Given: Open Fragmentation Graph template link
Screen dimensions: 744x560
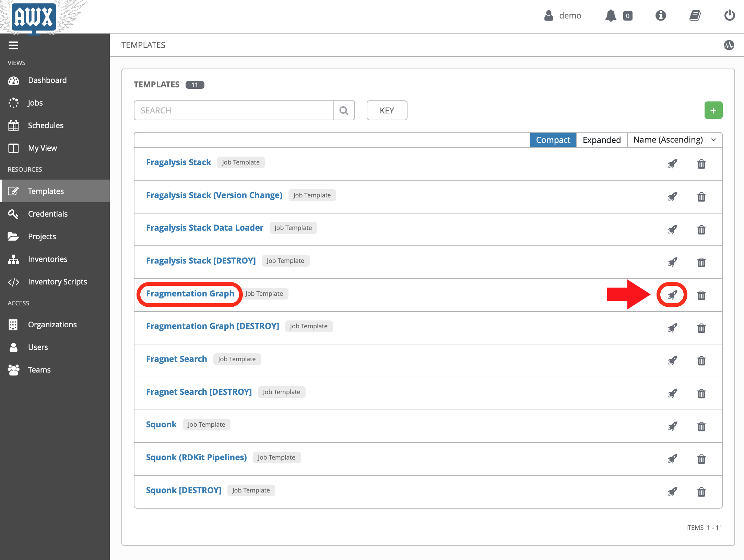Looking at the screenshot, I should click(190, 293).
